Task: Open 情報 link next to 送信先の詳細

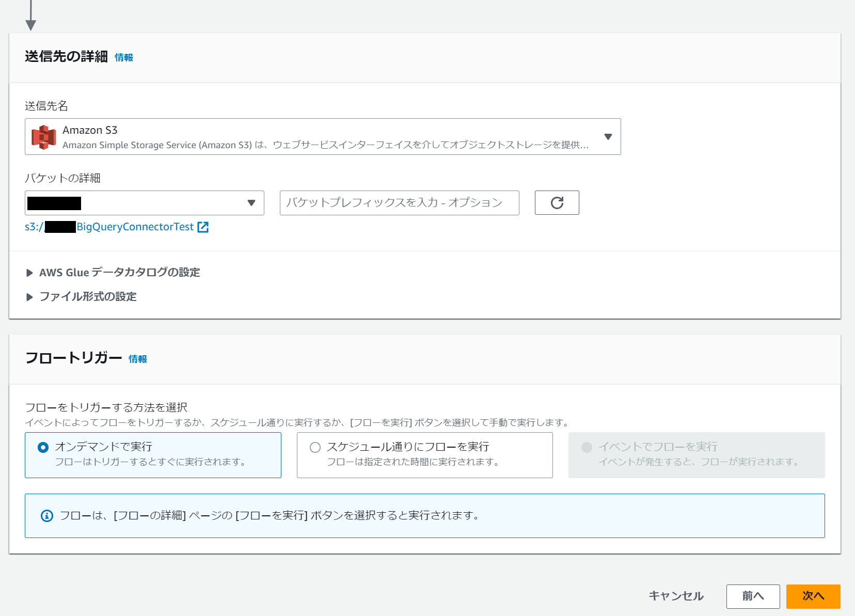Action: pyautogui.click(x=124, y=58)
